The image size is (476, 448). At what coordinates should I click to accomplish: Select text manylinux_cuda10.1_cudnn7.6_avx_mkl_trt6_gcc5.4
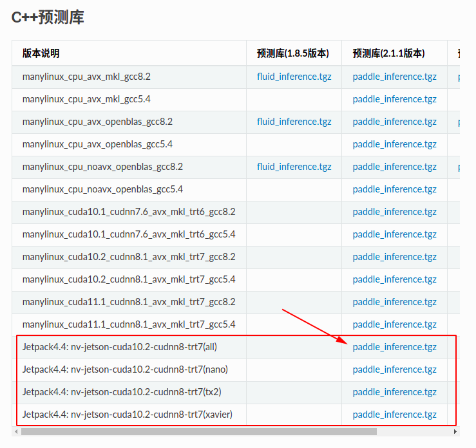tap(129, 234)
